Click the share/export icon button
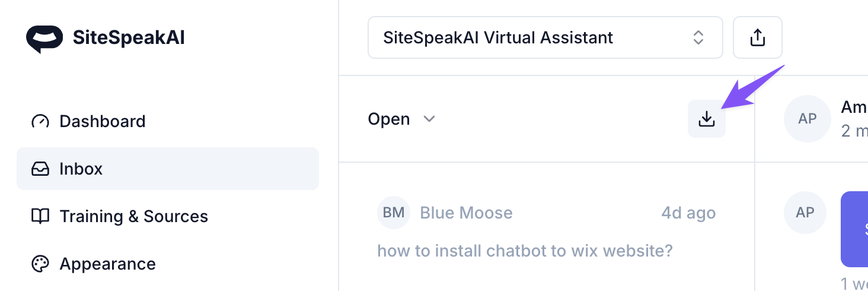 [x=757, y=38]
